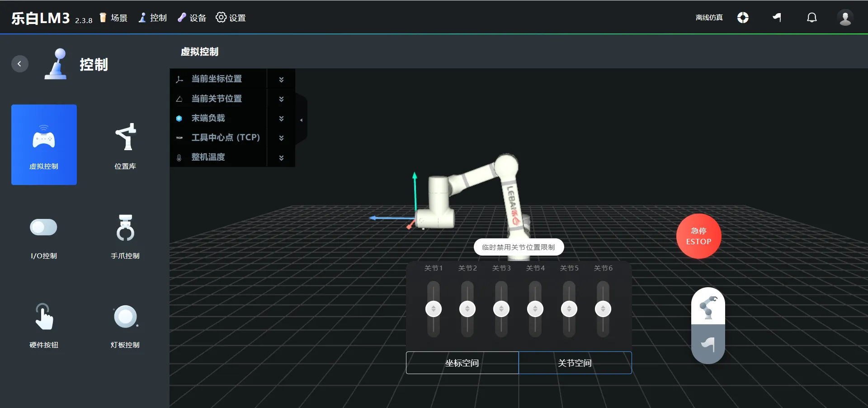Click the lifebuoy help icon in header
Image resolution: width=868 pixels, height=408 pixels.
pyautogui.click(x=743, y=18)
